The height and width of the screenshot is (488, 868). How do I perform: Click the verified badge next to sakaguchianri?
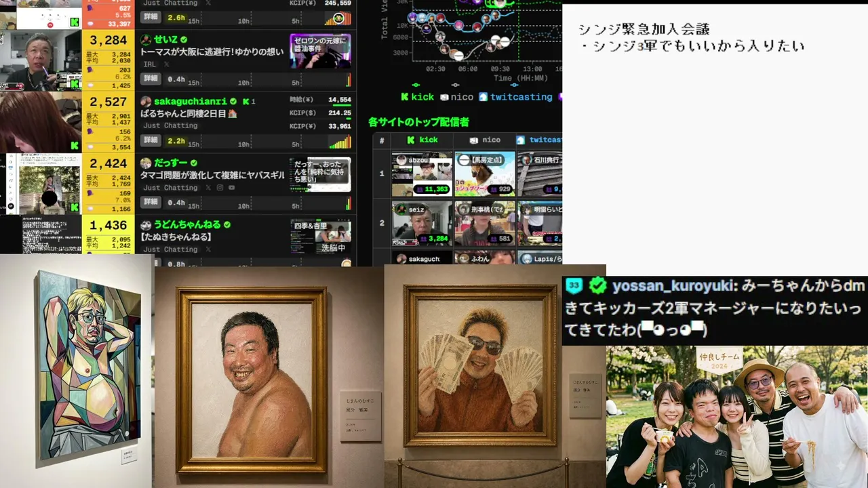(233, 102)
